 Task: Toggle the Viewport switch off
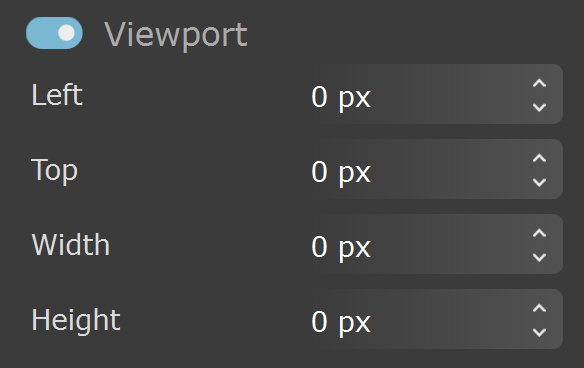click(x=54, y=33)
